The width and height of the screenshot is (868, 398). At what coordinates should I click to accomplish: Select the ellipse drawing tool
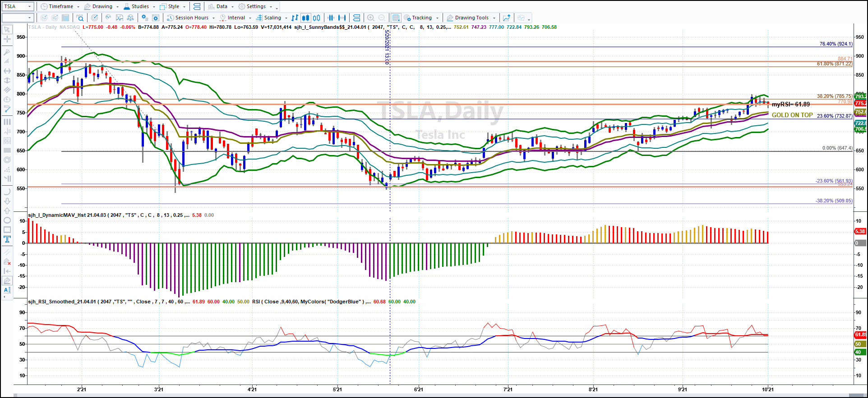(7, 220)
